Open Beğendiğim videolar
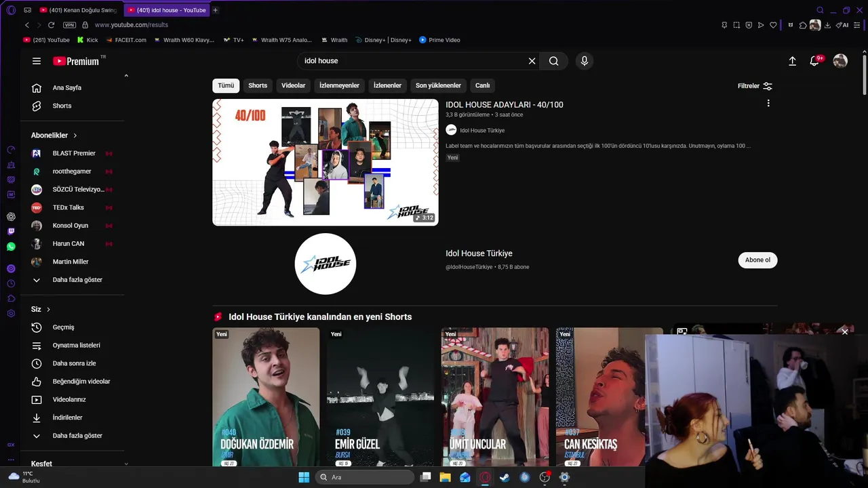 point(81,382)
